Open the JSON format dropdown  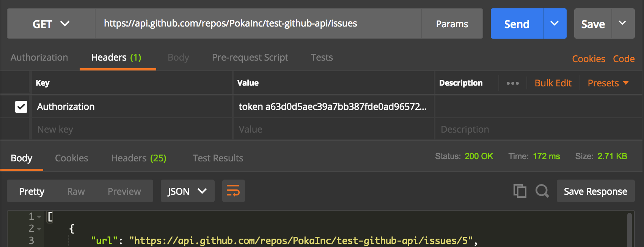coord(188,191)
